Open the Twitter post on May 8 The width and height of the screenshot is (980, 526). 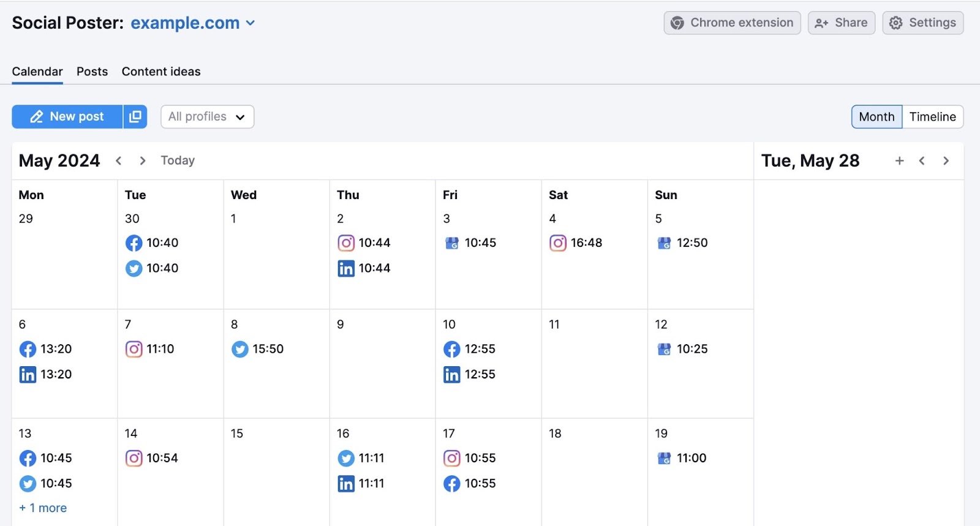click(x=258, y=349)
